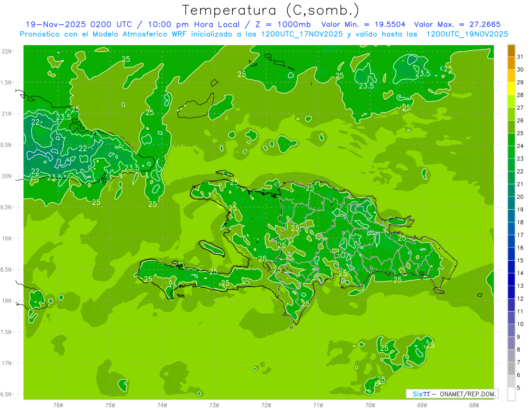Click the "76W" longitude axis label
Viewport: 532px width, 411px height.
(x=58, y=405)
